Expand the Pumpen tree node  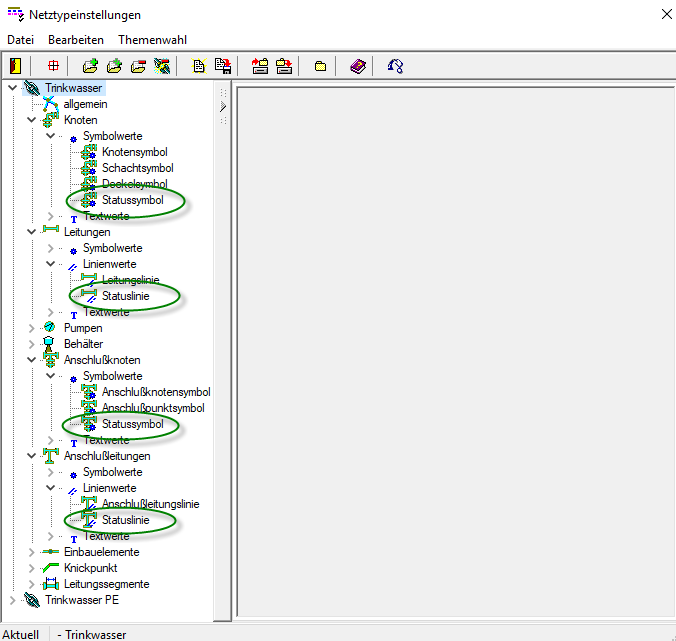[x=32, y=328]
